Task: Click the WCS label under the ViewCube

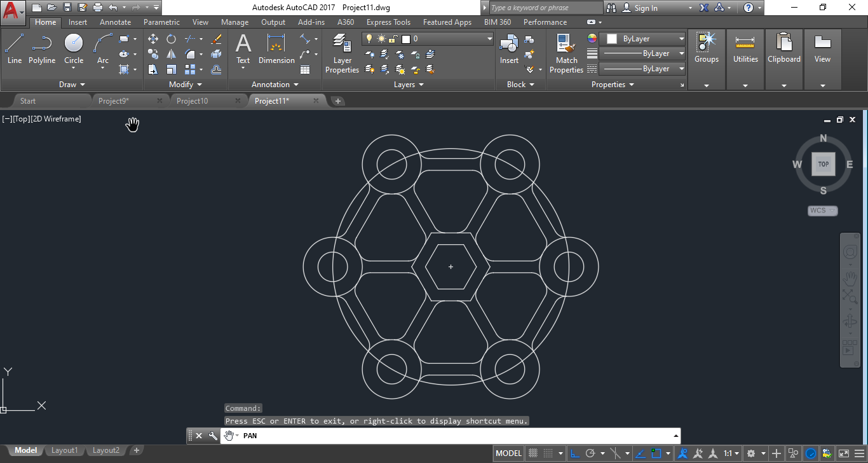Action: pyautogui.click(x=822, y=210)
